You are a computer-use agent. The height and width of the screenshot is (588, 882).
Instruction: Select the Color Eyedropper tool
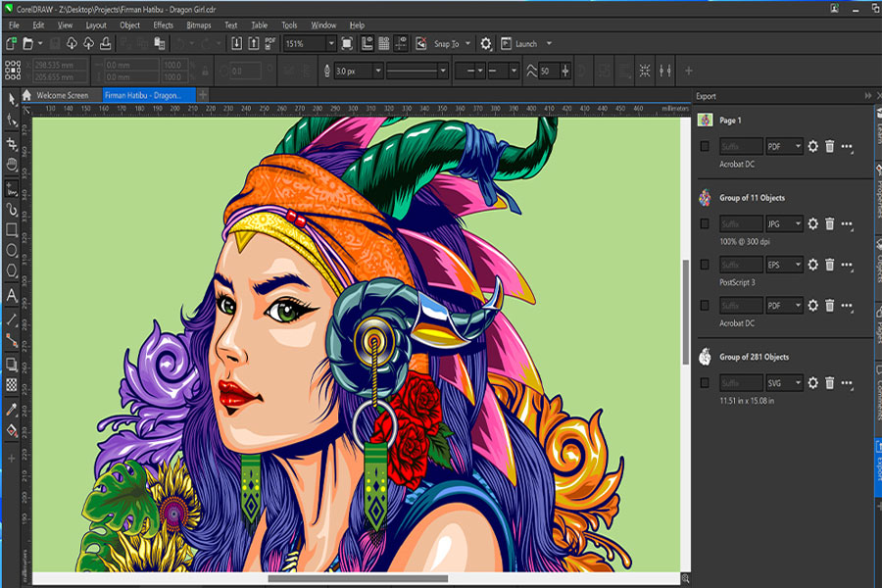[12, 409]
